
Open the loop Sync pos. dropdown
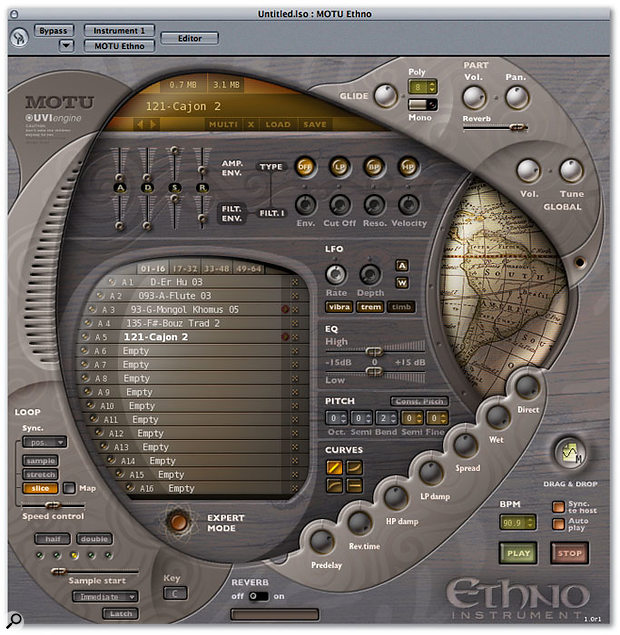click(44, 442)
